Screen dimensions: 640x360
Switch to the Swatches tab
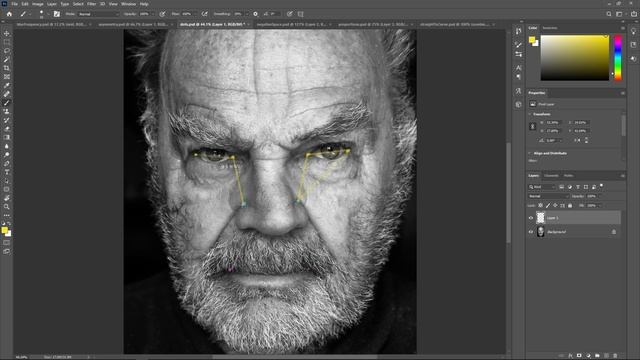(x=550, y=28)
